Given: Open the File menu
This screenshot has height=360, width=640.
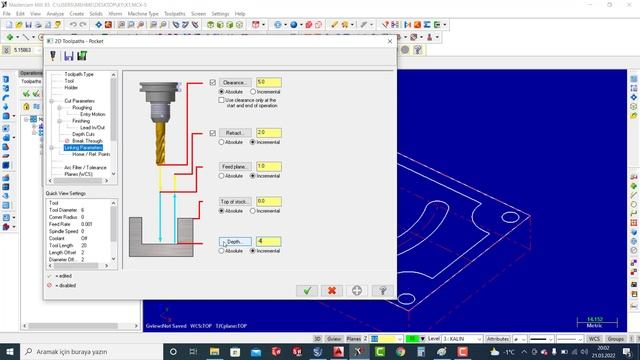Looking at the screenshot, I should pos(7,14).
